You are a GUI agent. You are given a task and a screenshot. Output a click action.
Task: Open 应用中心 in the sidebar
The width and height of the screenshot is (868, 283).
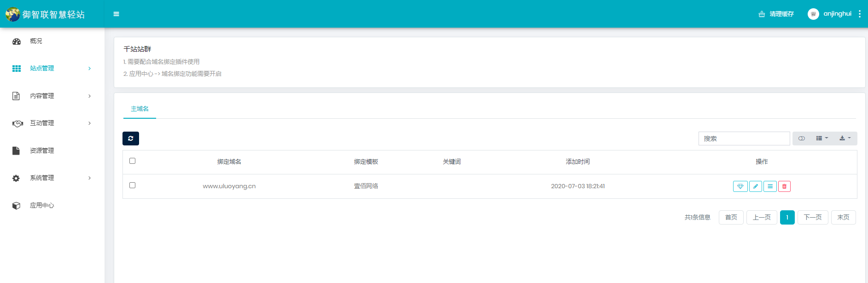tap(42, 206)
